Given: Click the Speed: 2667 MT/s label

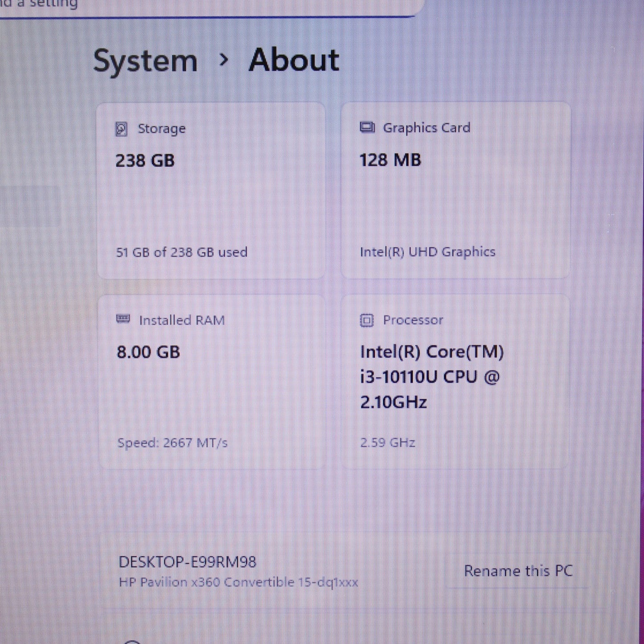Looking at the screenshot, I should [172, 443].
